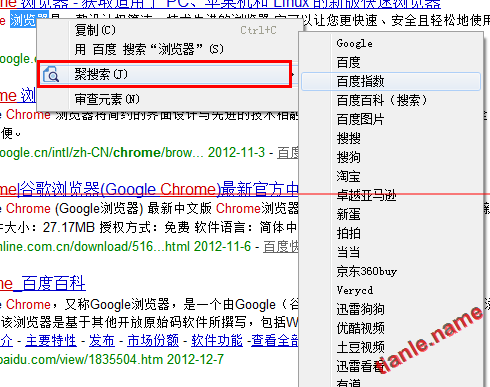Click the 27.17MB file size text
The image size is (490, 387).
point(69,228)
